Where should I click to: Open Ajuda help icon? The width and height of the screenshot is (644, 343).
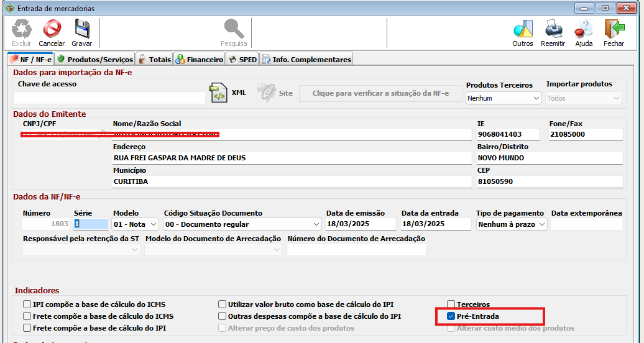[x=583, y=29]
